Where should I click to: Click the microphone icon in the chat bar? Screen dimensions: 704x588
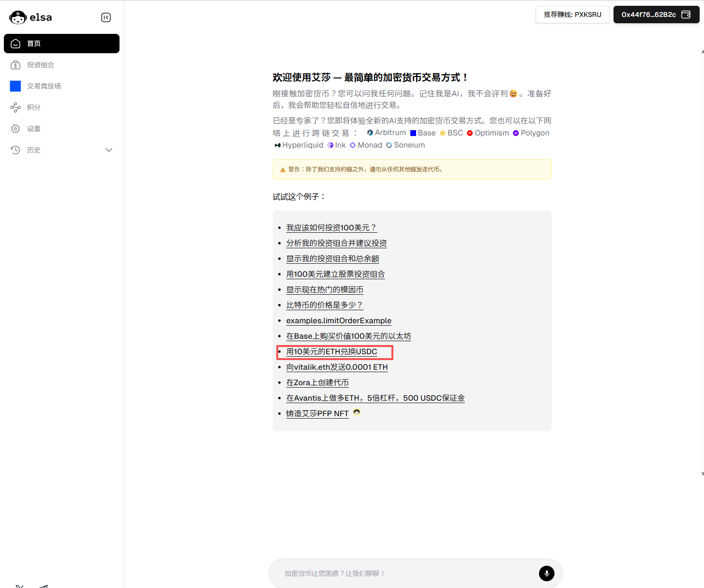(546, 573)
